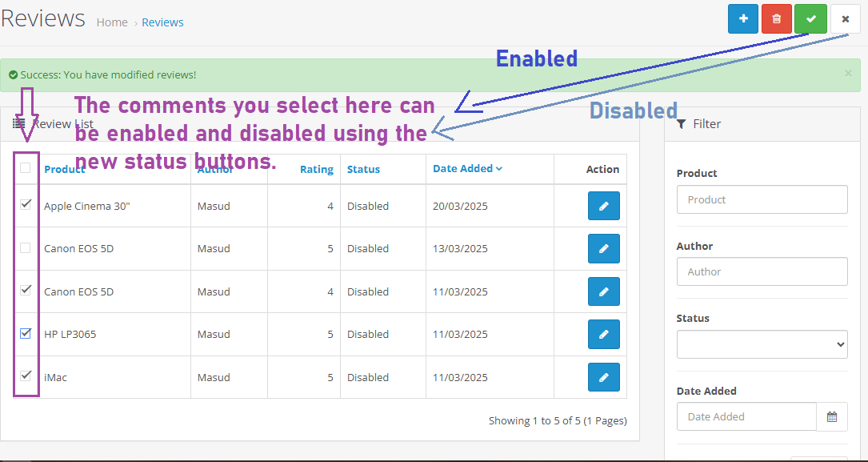Toggle the select-all checkbox in table header

tap(26, 168)
